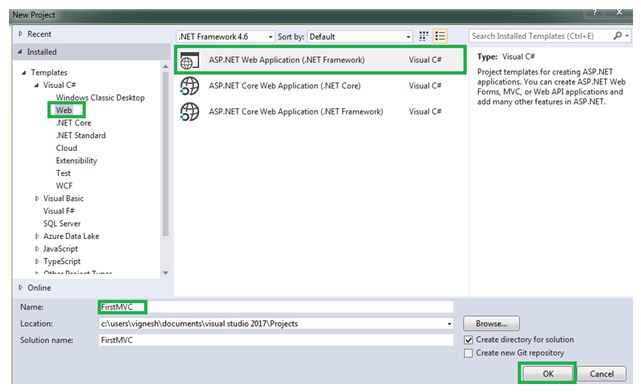Expand the Visual Basic tree node
This screenshot has width=641, height=392.
37,199
